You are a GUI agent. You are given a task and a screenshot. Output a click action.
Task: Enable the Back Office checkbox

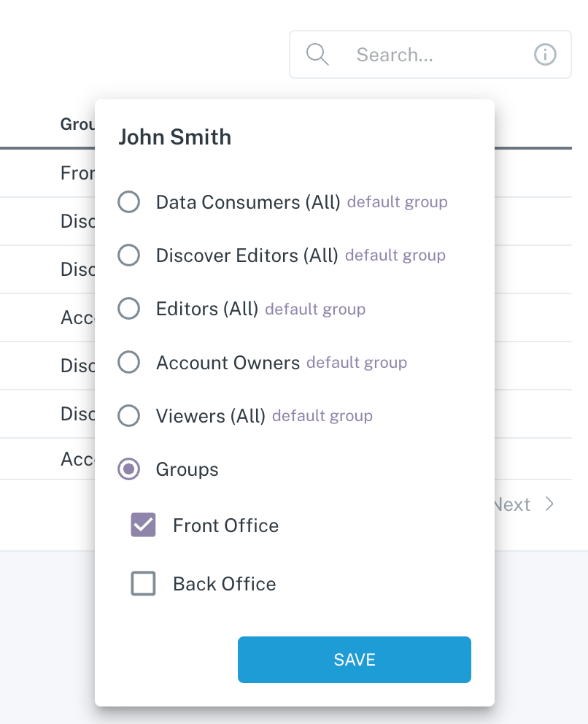(x=144, y=584)
